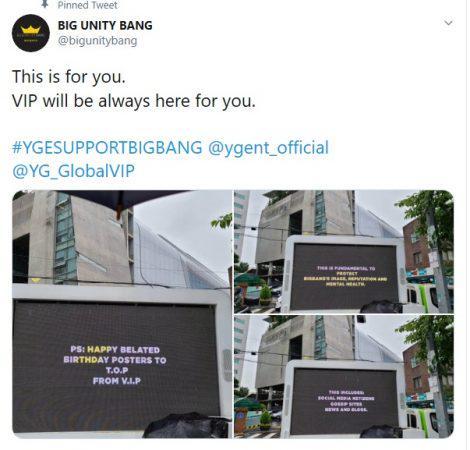The width and height of the screenshot is (470, 450).
Task: Open the top-right photo about protecting Bigbang's image
Action: [344, 252]
